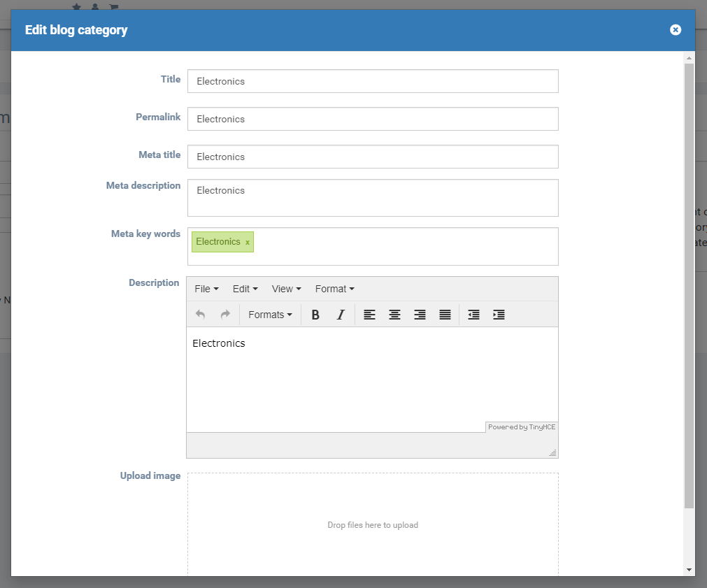The height and width of the screenshot is (588, 707).
Task: Click the Redo icon in editor toolbar
Action: (x=225, y=315)
